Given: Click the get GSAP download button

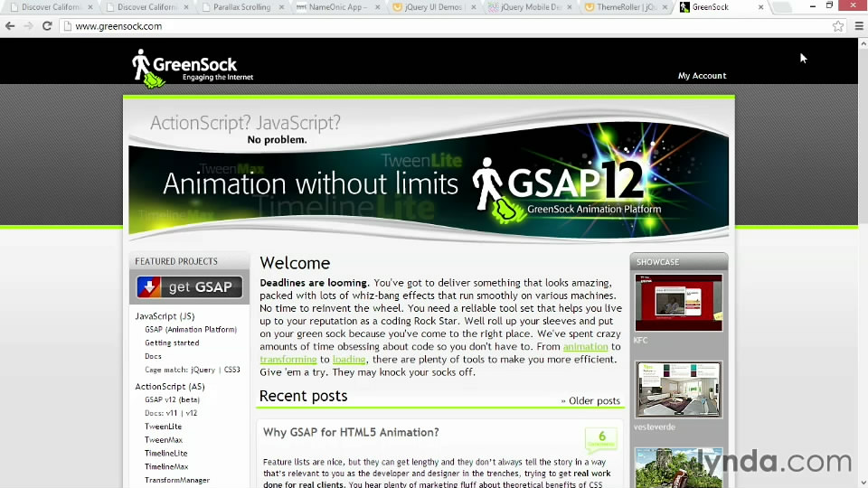Looking at the screenshot, I should (189, 287).
